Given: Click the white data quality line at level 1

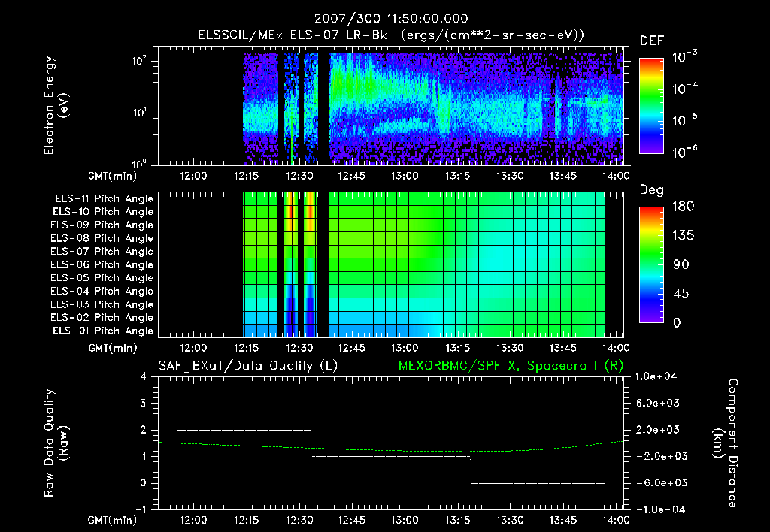Looking at the screenshot, I should pos(391,456).
